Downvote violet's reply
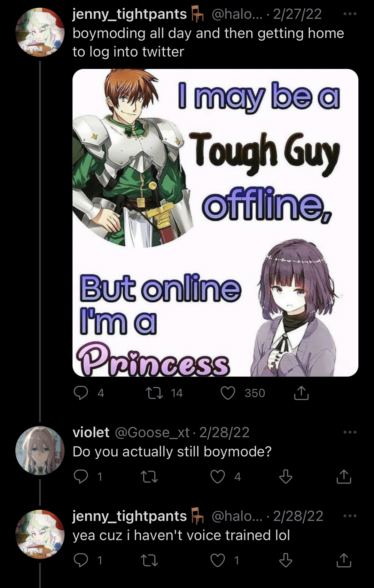Viewport: 374px width, 588px height. point(286,477)
